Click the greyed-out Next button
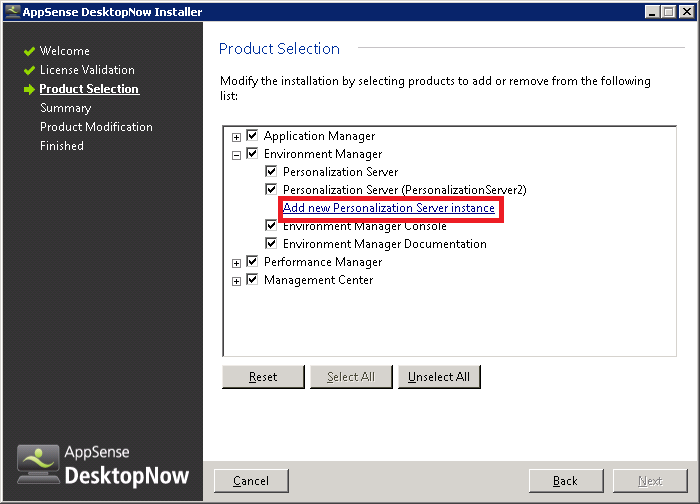700x504 pixels. [x=650, y=481]
